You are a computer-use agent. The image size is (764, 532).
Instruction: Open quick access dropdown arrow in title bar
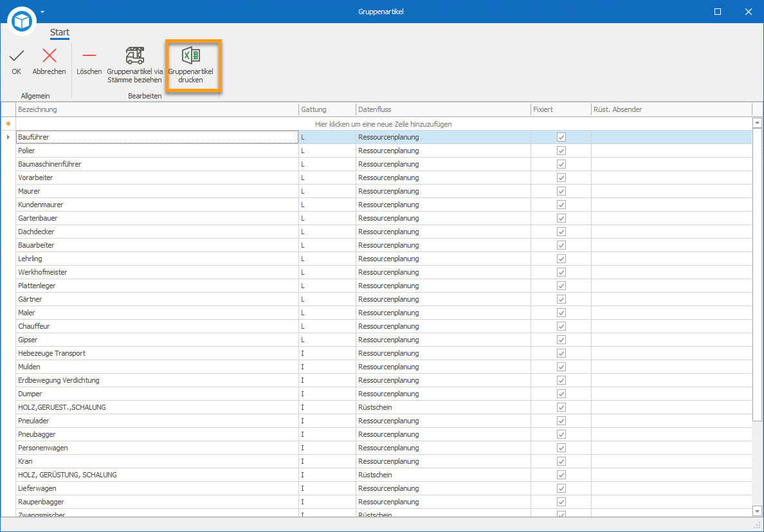42,11
